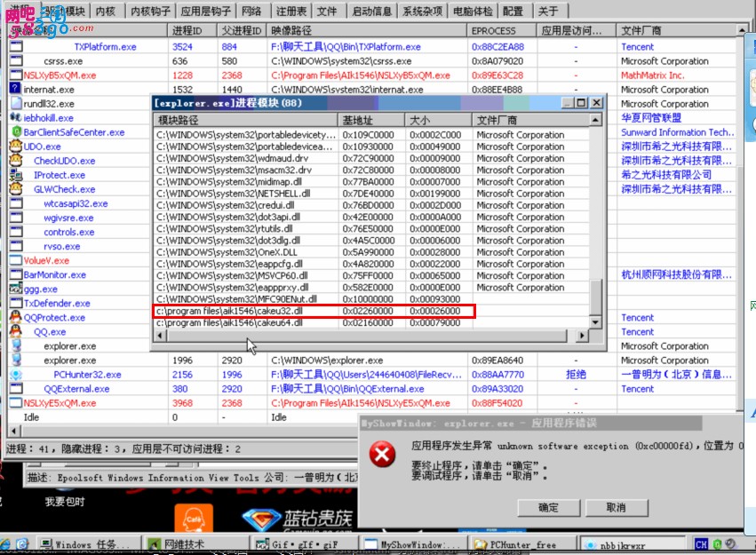The width and height of the screenshot is (756, 555).
Task: Select the BarClientSafeCenter.exe shield icon
Action: coord(16,132)
